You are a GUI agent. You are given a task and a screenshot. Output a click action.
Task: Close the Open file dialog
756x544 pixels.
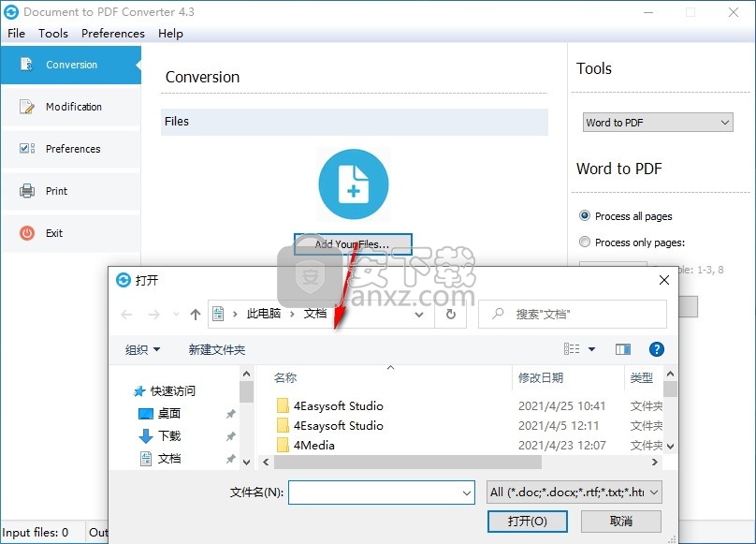[664, 280]
